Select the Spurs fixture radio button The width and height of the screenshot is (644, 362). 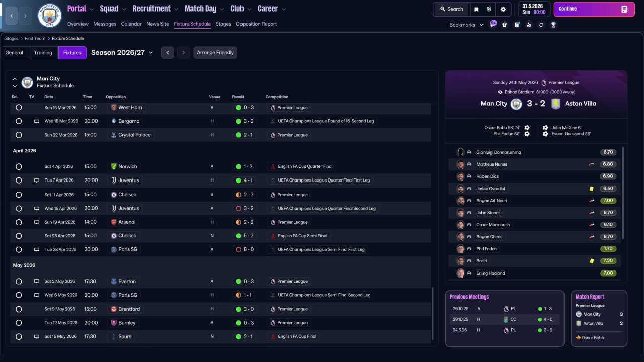tap(19, 337)
